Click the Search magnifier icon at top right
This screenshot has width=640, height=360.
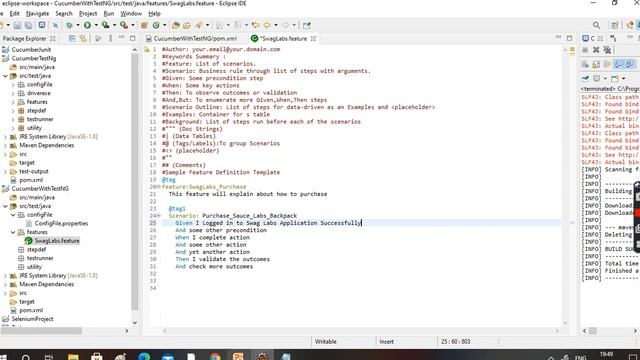click(596, 25)
